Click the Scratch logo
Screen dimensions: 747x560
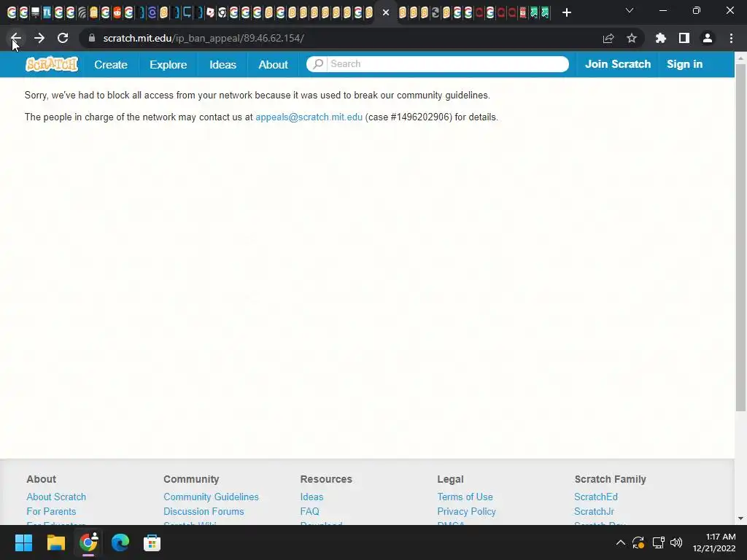tap(52, 64)
